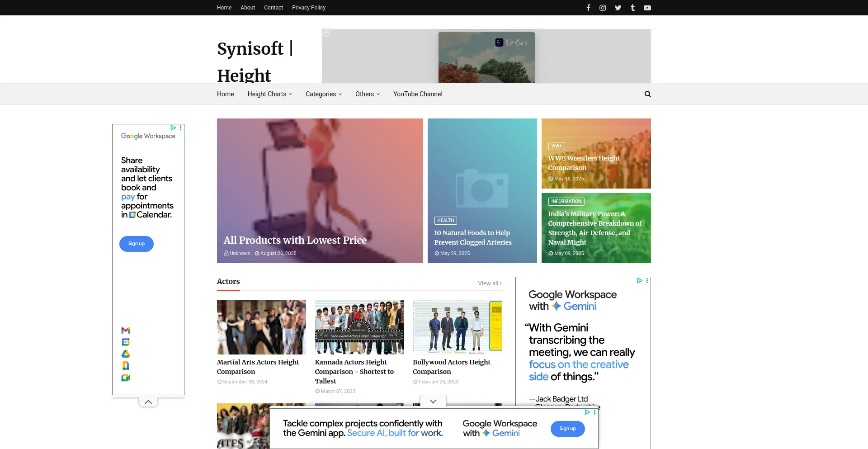Image resolution: width=868 pixels, height=449 pixels.
Task: Open the Privacy Policy menu item
Action: pos(309,8)
